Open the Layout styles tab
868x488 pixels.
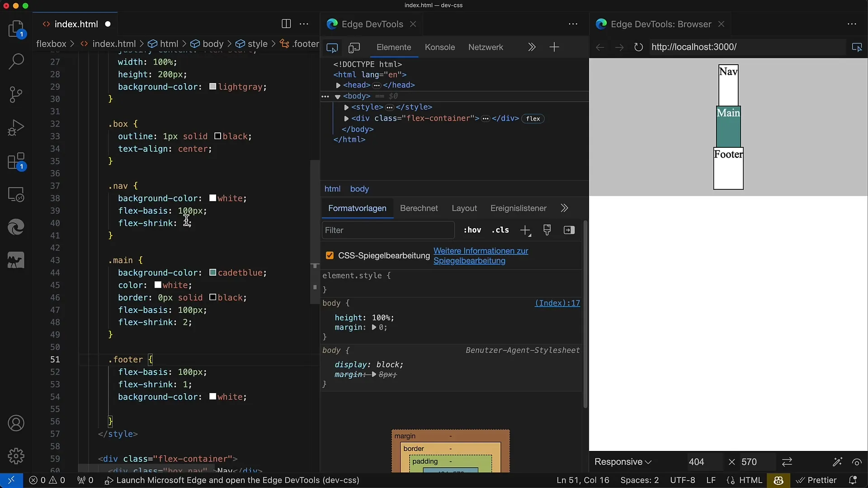click(464, 208)
